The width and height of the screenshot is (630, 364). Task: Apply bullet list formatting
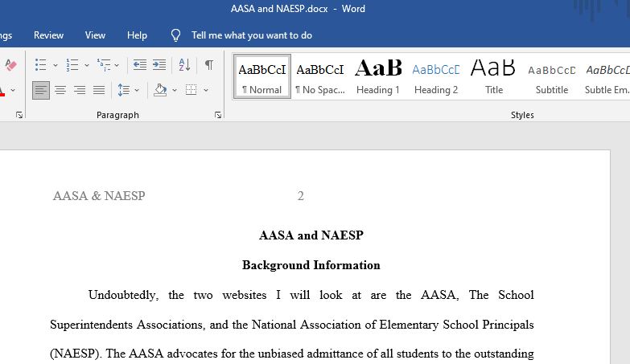[x=40, y=64]
